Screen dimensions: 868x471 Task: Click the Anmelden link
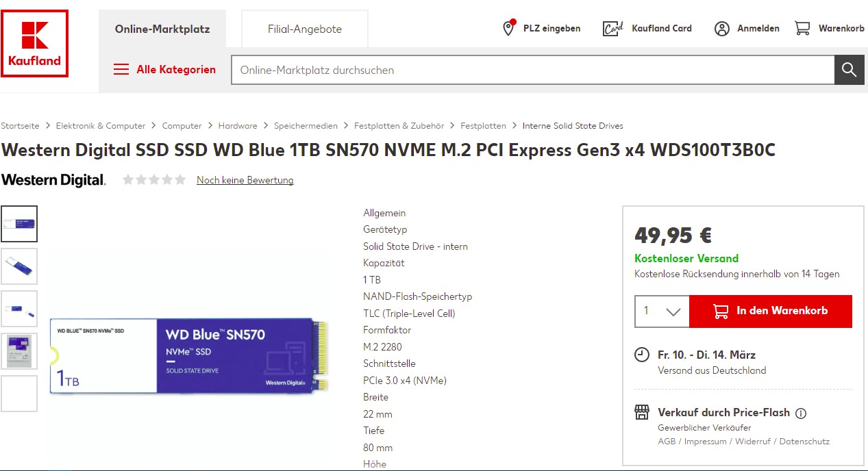pos(758,29)
